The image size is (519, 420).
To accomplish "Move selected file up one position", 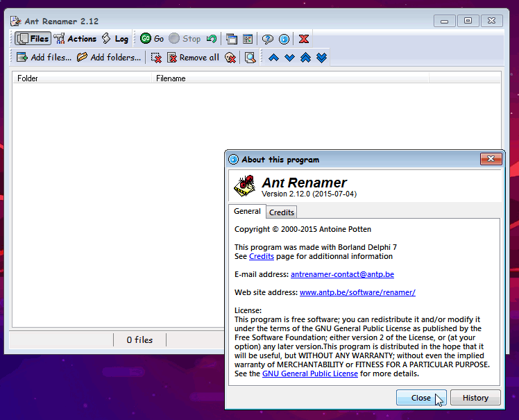I will (273, 58).
